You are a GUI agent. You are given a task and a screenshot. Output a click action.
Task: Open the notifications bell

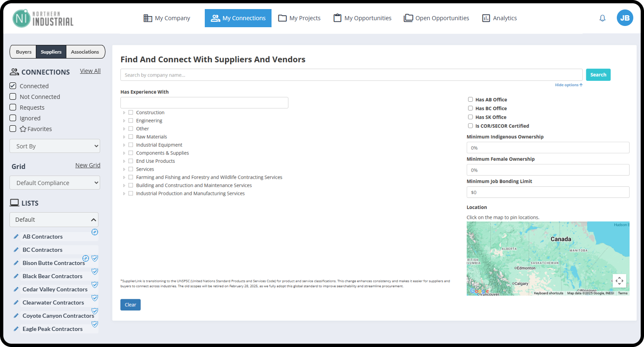602,18
